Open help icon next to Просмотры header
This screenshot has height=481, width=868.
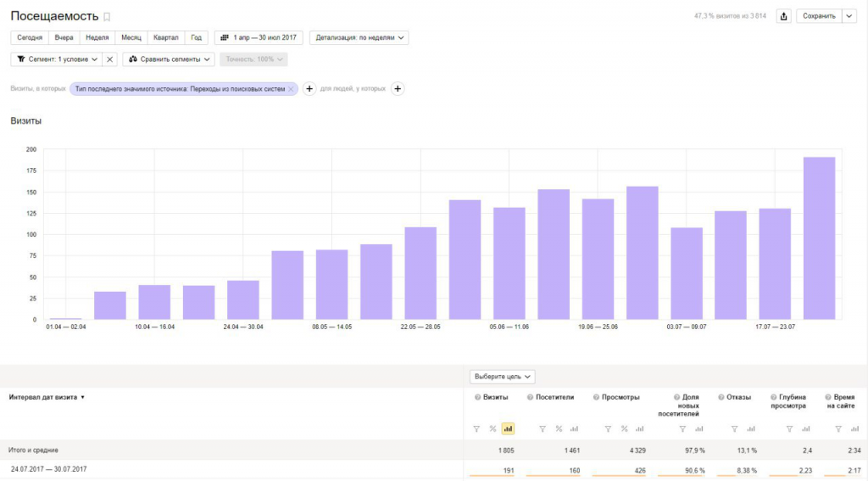[596, 397]
